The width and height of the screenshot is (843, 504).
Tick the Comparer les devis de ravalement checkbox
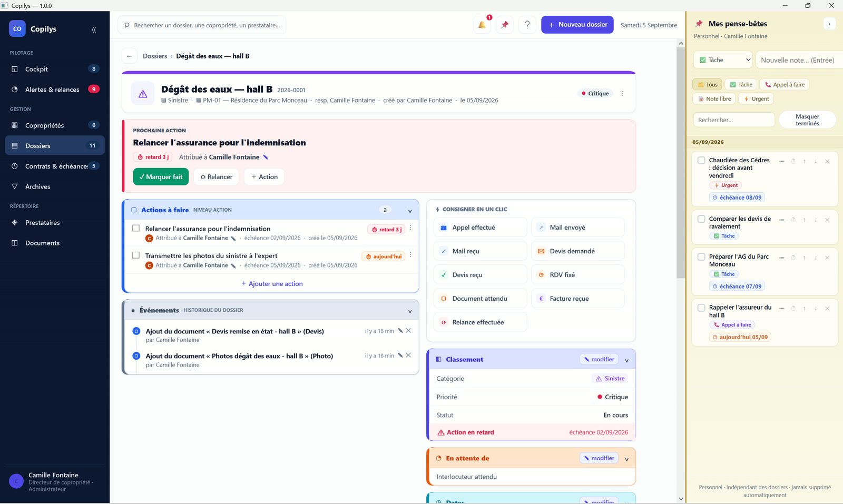(701, 219)
